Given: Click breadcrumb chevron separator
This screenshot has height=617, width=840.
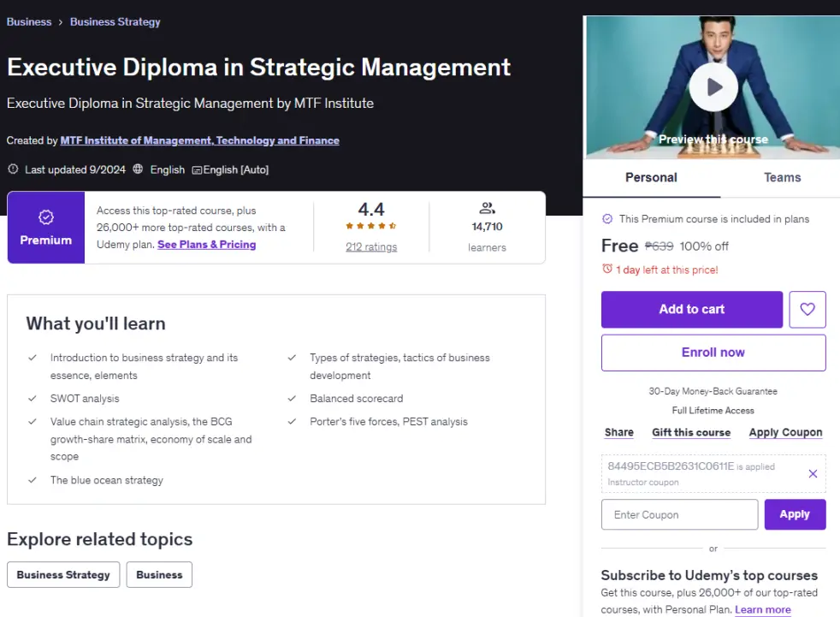Looking at the screenshot, I should pos(61,22).
